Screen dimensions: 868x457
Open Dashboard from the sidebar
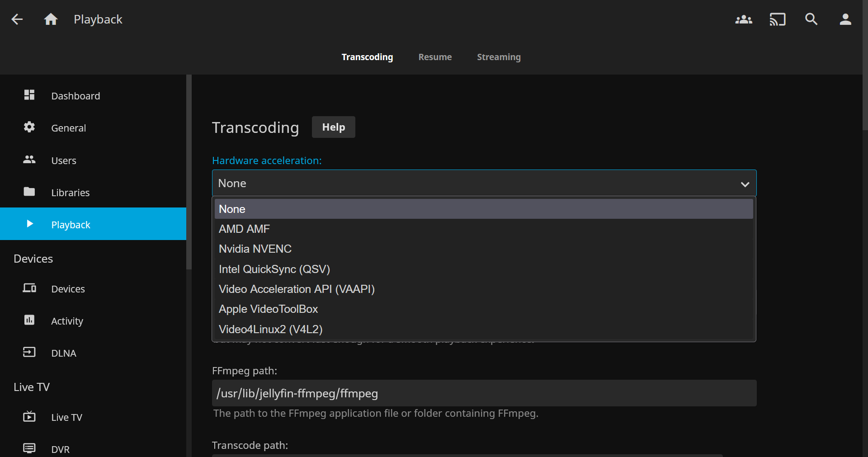click(x=75, y=96)
